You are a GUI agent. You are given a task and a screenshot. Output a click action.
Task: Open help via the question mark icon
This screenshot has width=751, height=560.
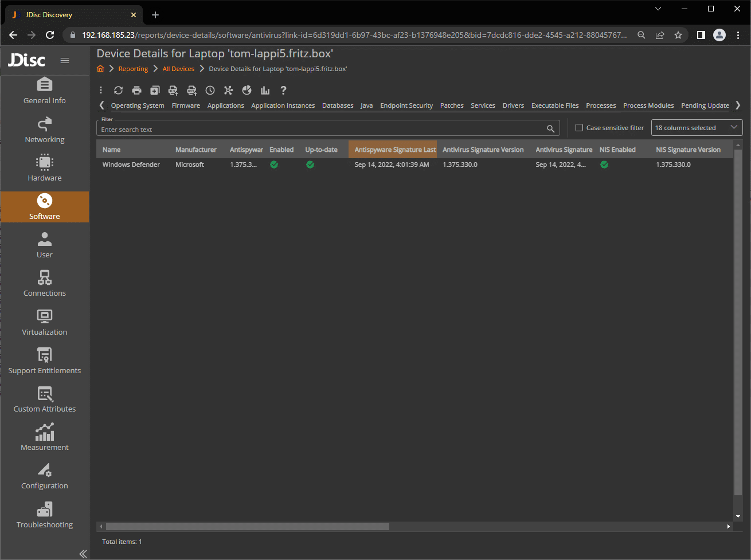[283, 91]
